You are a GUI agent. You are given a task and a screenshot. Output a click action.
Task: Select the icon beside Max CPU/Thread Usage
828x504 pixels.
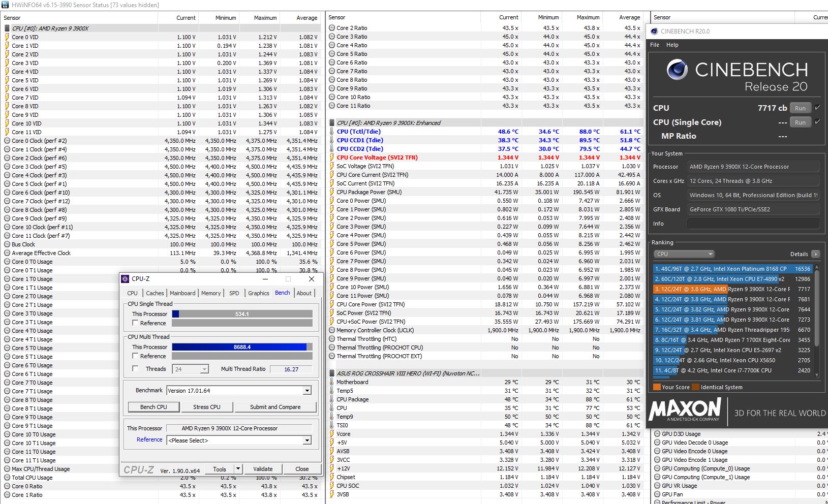[7, 469]
